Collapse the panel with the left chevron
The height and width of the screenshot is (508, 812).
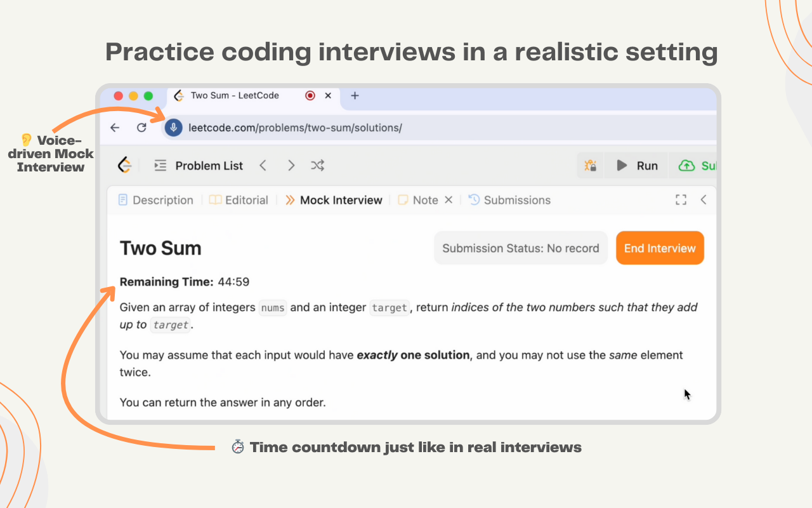tap(703, 200)
